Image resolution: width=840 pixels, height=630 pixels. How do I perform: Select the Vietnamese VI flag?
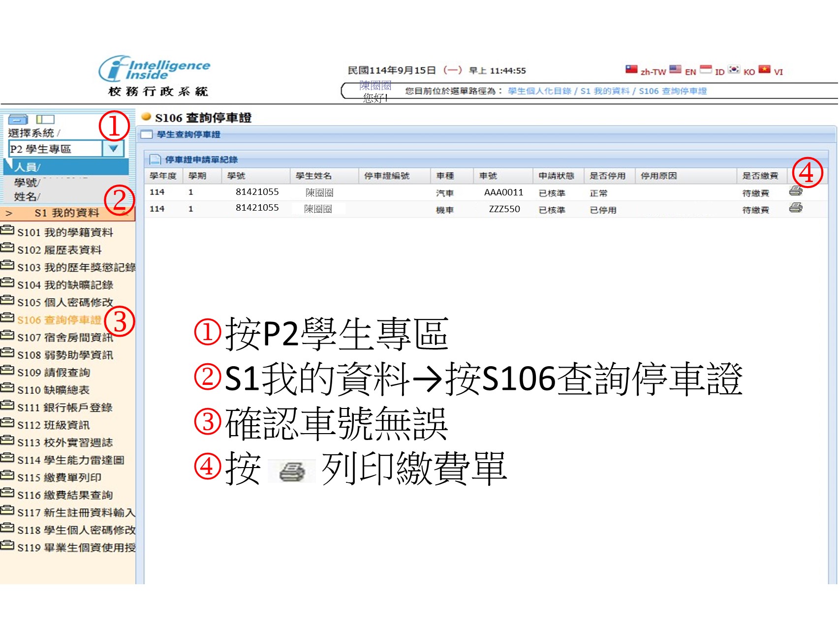(x=764, y=69)
